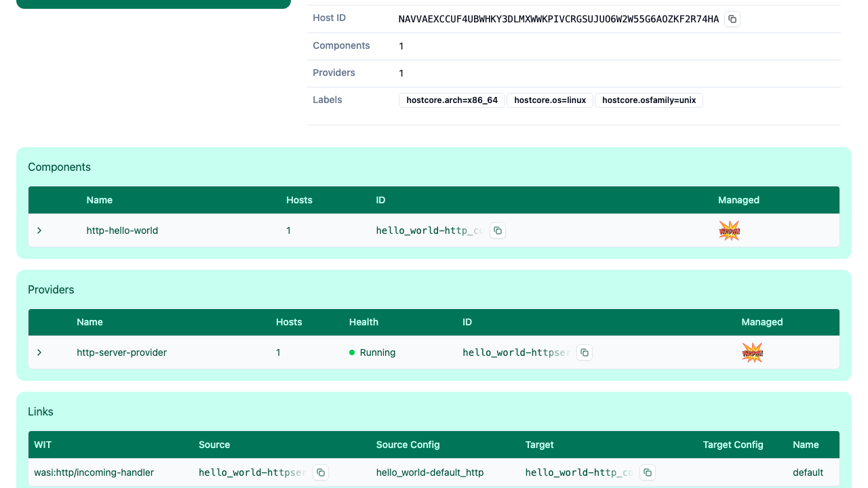Image resolution: width=868 pixels, height=488 pixels.
Task: Click the hello_world-http_co component ID text
Action: tap(429, 230)
